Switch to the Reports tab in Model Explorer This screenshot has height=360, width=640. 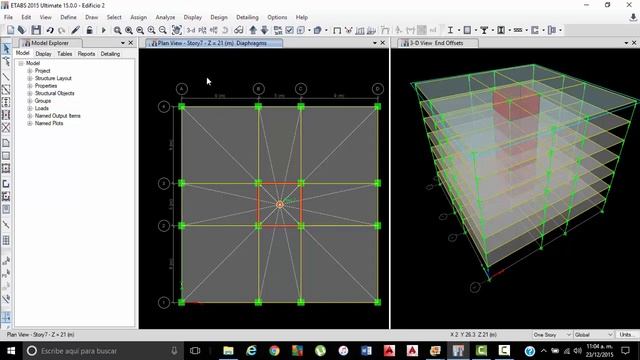(86, 54)
